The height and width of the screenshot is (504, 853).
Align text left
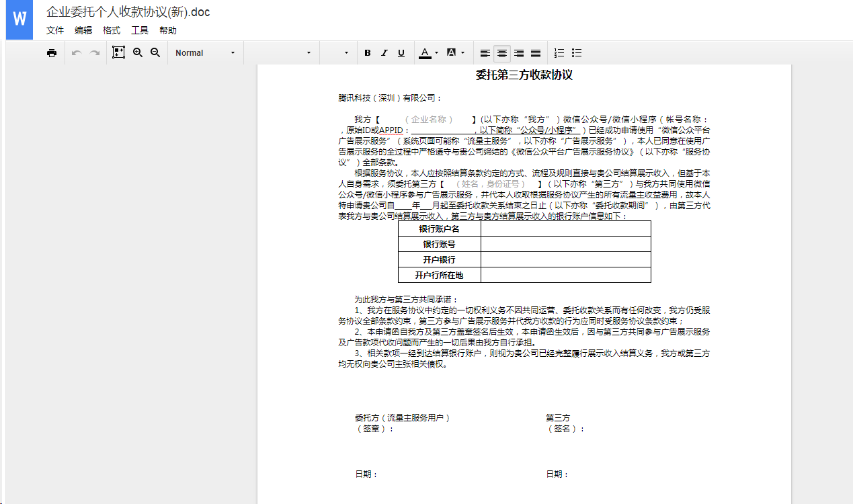(485, 53)
